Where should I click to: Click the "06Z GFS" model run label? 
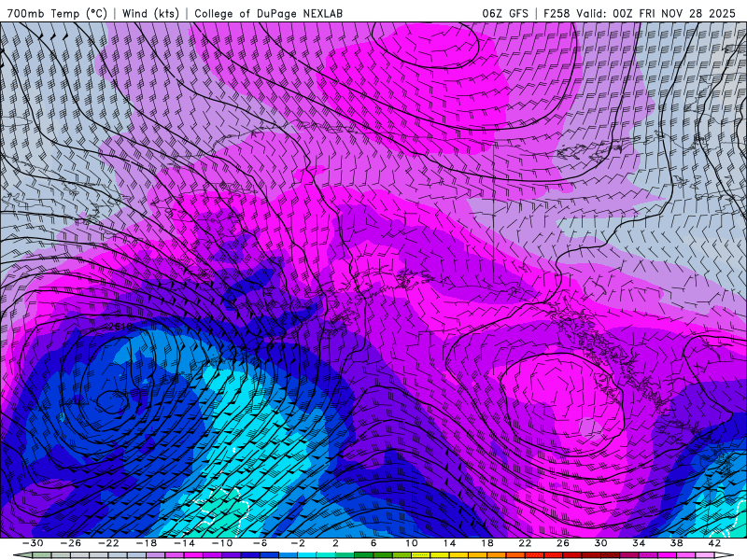[x=505, y=13]
